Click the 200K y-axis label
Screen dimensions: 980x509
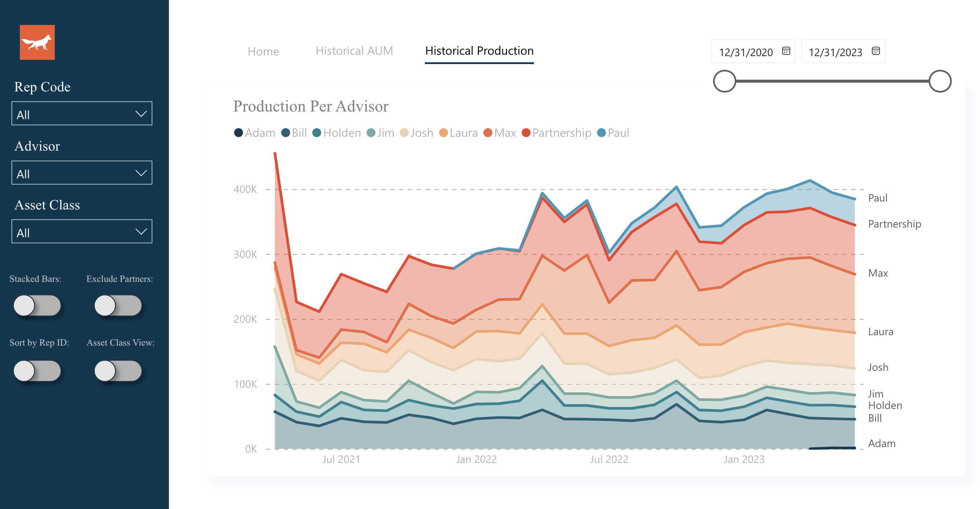(245, 319)
